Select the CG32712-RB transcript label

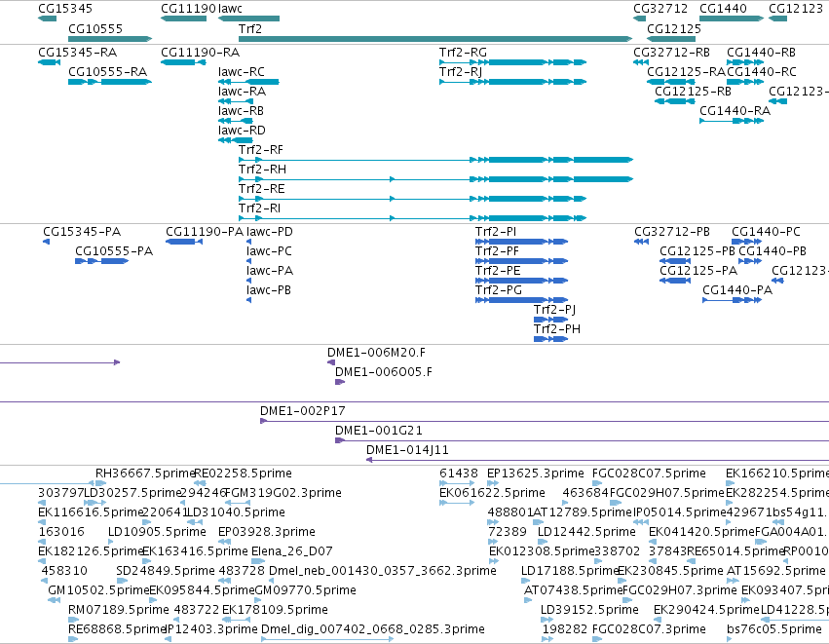672,53
